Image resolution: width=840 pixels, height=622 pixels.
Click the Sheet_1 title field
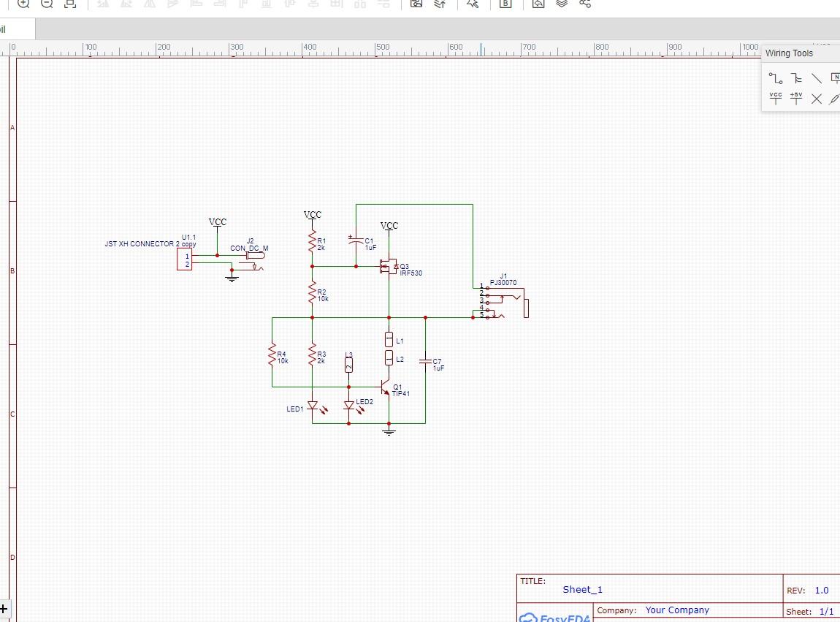click(x=582, y=589)
